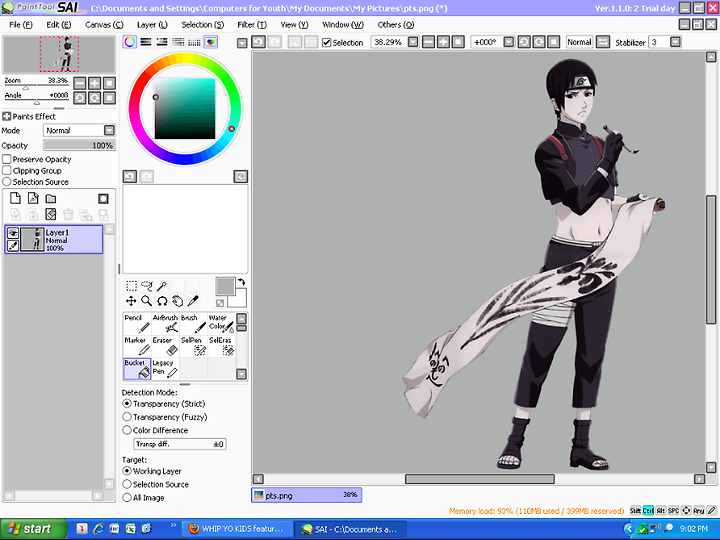
Task: Enable Selection Source option for layer
Action: [x=7, y=182]
